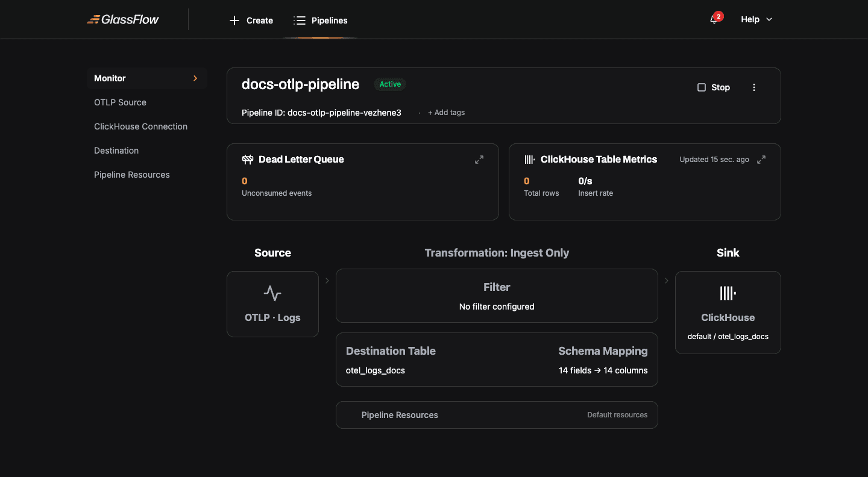Click the GlassFlow logo

point(123,19)
